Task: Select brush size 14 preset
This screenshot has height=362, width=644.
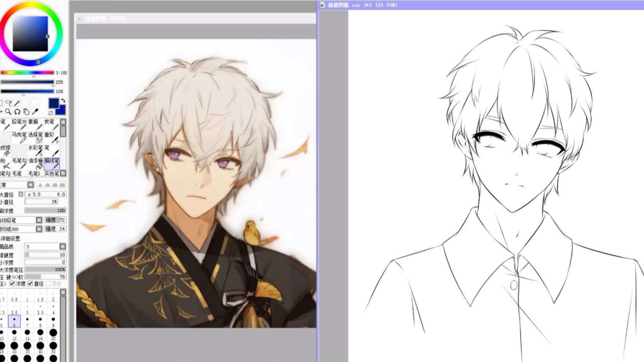Action: [27, 335]
